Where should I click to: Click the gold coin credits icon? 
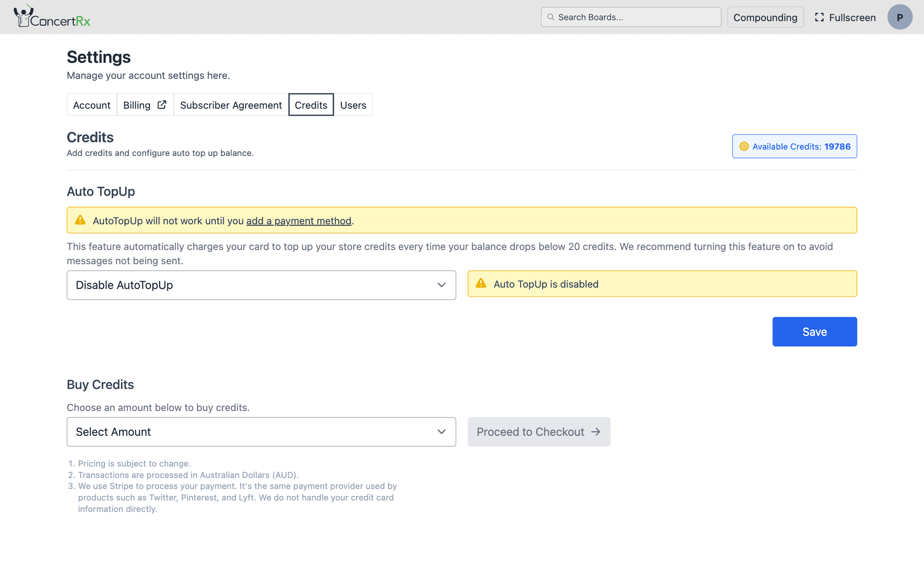click(x=744, y=146)
